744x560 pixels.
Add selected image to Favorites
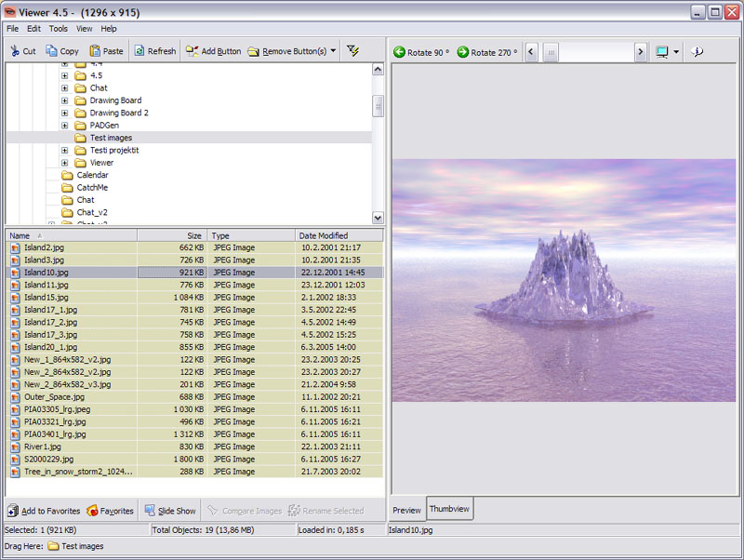[43, 511]
